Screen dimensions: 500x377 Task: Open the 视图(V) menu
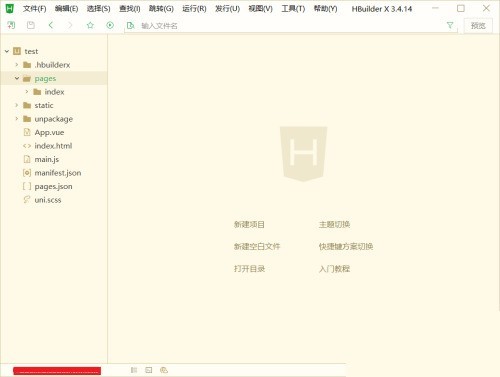[x=260, y=9]
